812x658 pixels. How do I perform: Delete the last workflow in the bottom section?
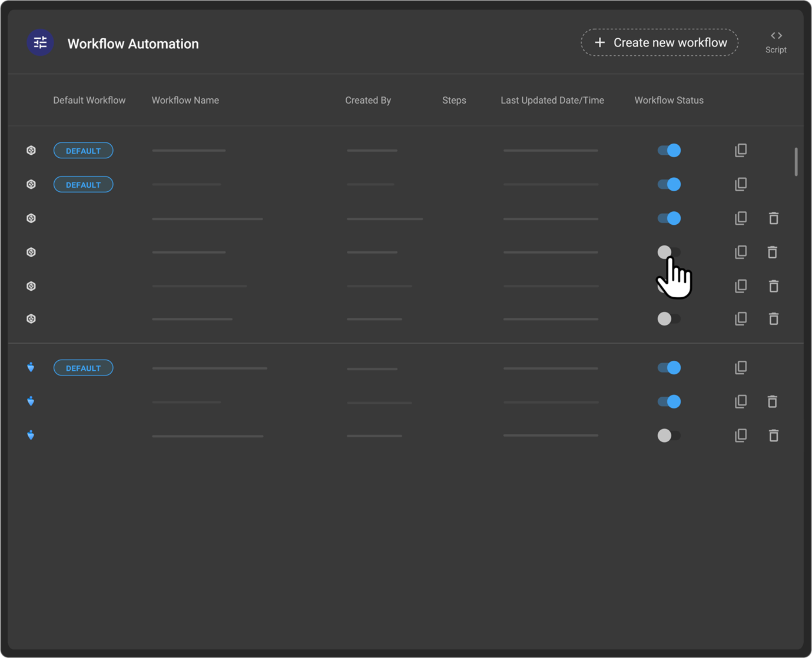pyautogui.click(x=773, y=436)
